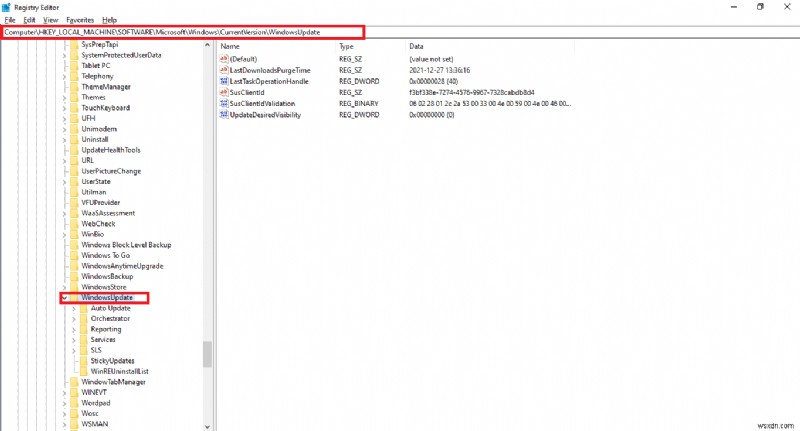This screenshot has width=800, height=431.
Task: Click the Services folder icon
Action: (x=84, y=340)
